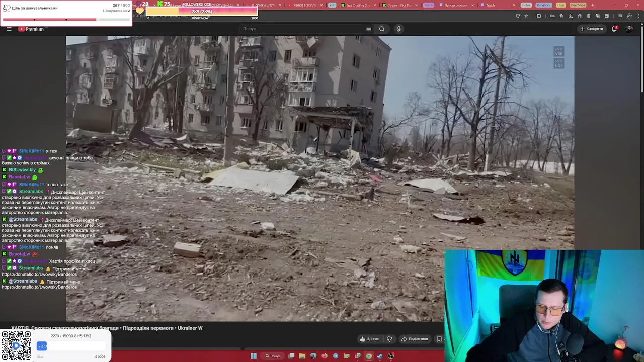Open the YouTube account avatar menu

click(629, 29)
